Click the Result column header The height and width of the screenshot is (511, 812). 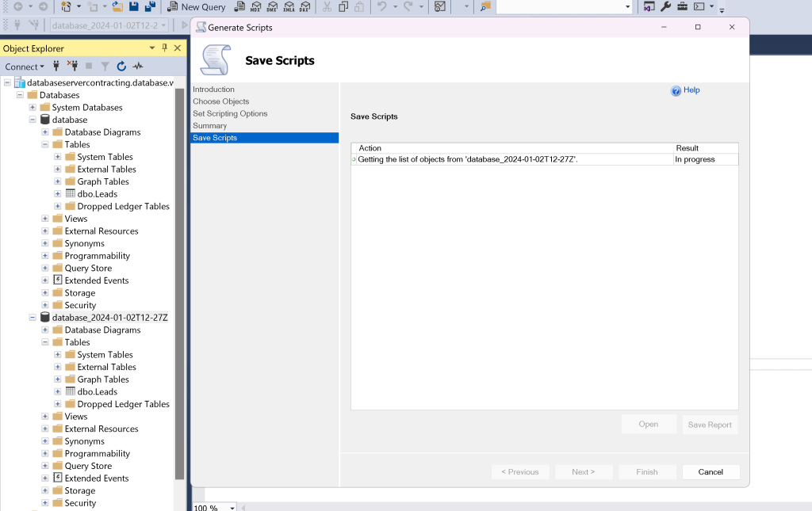pos(707,148)
